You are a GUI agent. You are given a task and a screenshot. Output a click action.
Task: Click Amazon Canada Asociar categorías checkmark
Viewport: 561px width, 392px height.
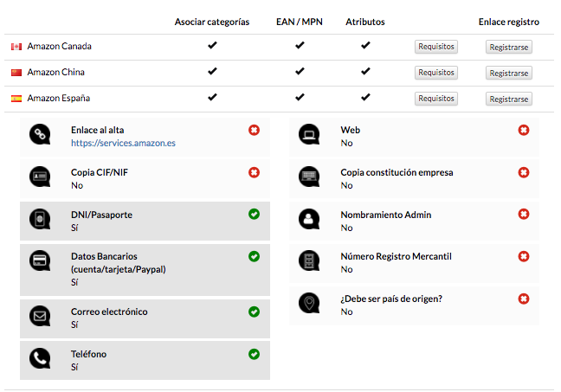(212, 45)
